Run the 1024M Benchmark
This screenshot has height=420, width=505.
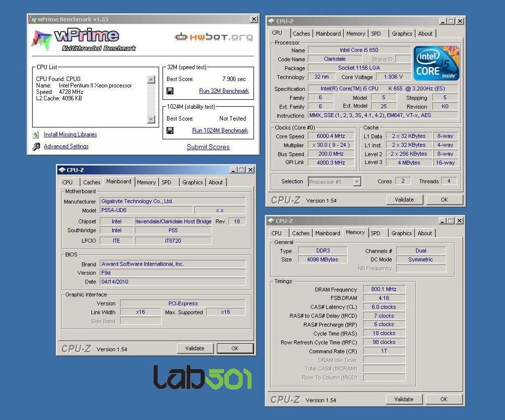(x=220, y=130)
